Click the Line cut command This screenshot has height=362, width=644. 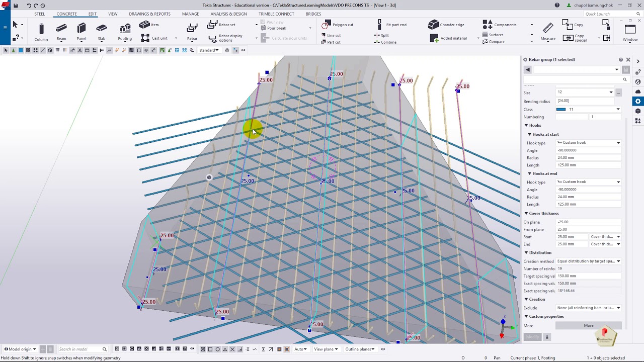click(x=331, y=36)
